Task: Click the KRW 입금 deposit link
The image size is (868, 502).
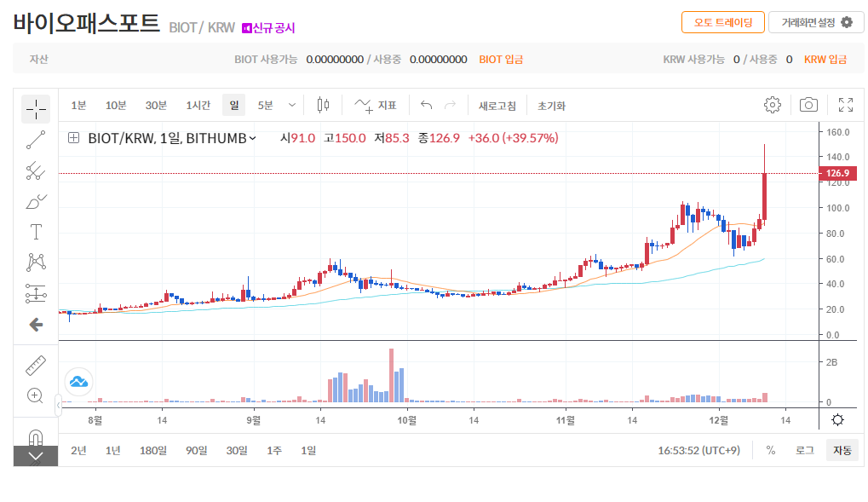Action: [825, 60]
